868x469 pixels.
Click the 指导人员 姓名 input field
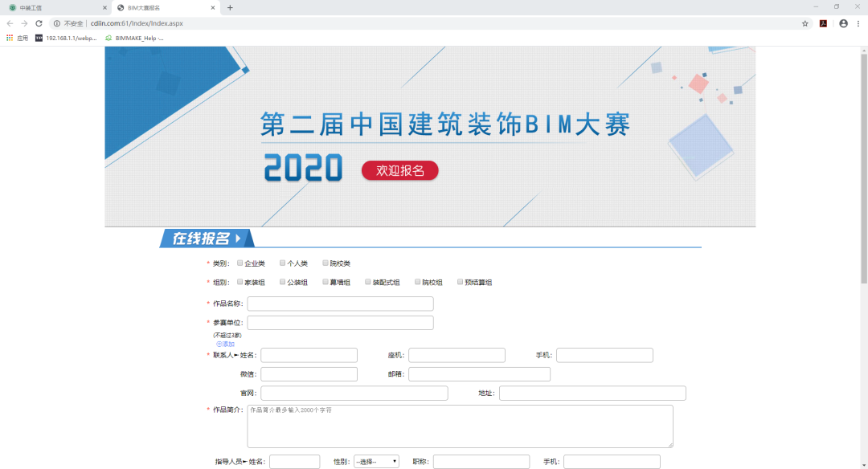(x=294, y=462)
